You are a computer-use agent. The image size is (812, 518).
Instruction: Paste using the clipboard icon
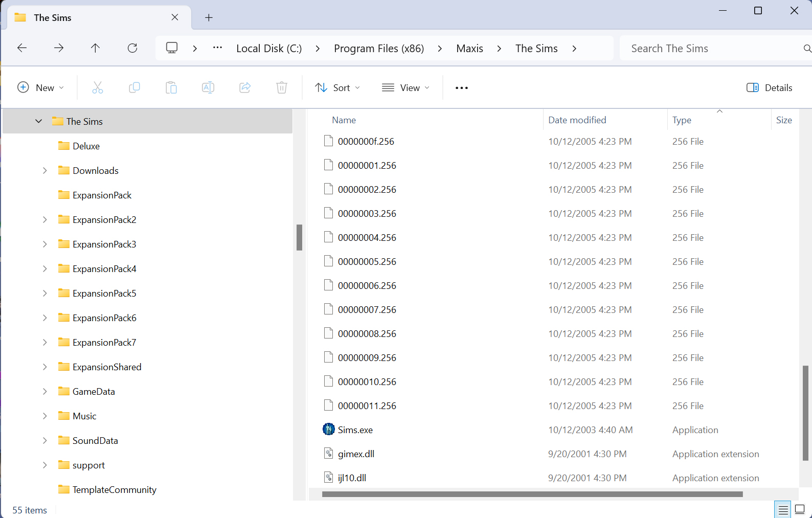click(x=171, y=87)
